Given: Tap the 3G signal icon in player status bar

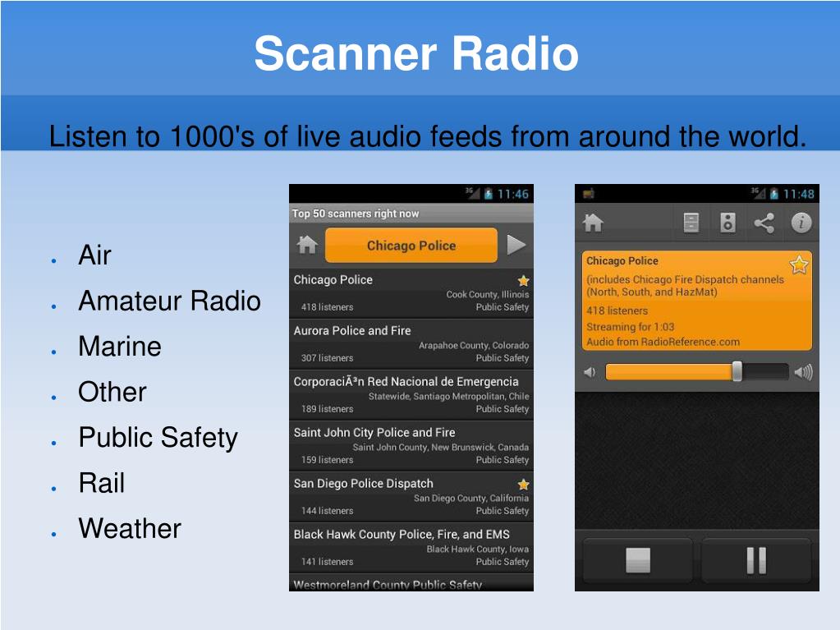Looking at the screenshot, I should (758, 193).
